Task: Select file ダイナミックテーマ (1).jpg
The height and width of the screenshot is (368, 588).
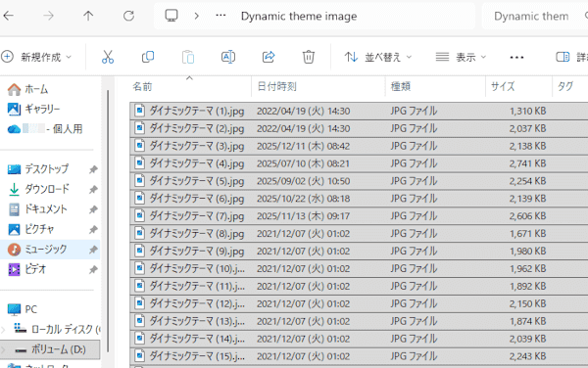Action: coord(197,111)
